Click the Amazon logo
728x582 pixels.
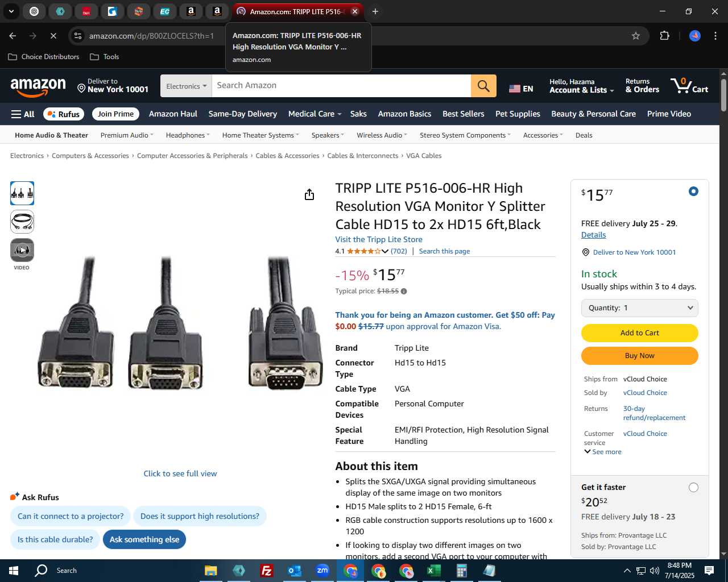(38, 87)
